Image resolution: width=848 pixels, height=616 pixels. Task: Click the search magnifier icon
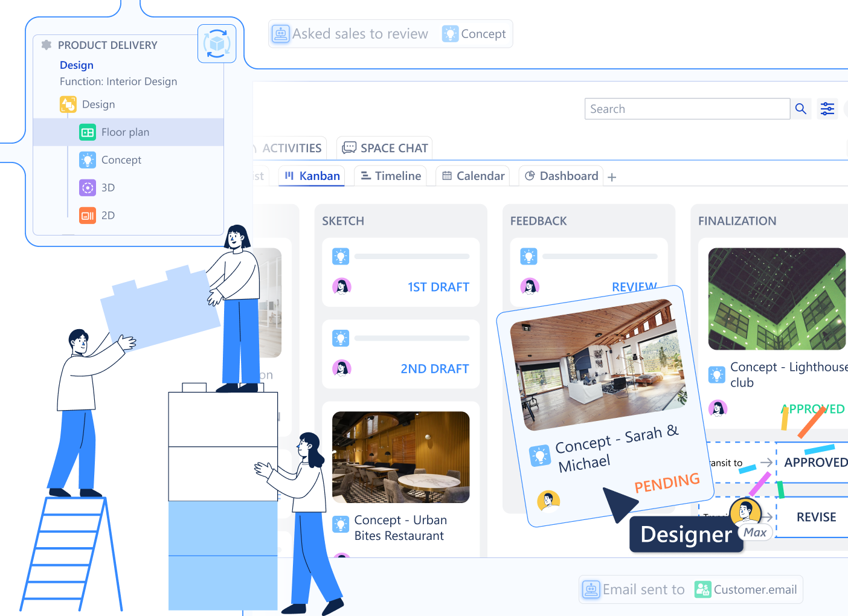(801, 109)
